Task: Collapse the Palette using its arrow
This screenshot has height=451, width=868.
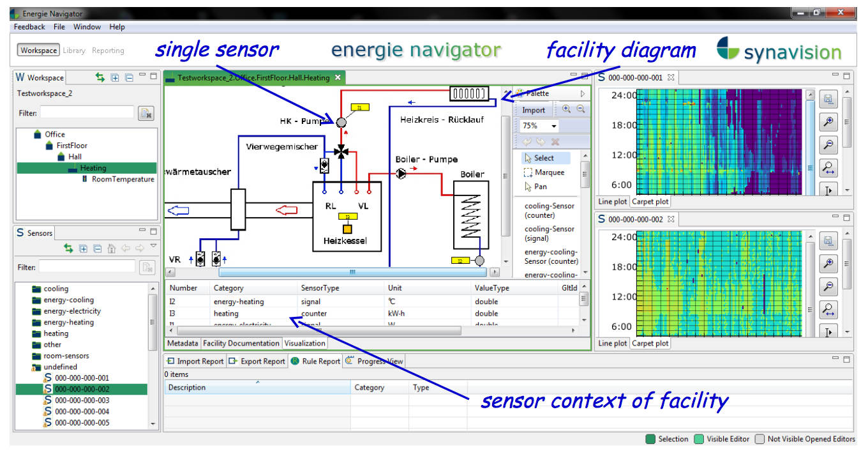Action: click(x=582, y=93)
